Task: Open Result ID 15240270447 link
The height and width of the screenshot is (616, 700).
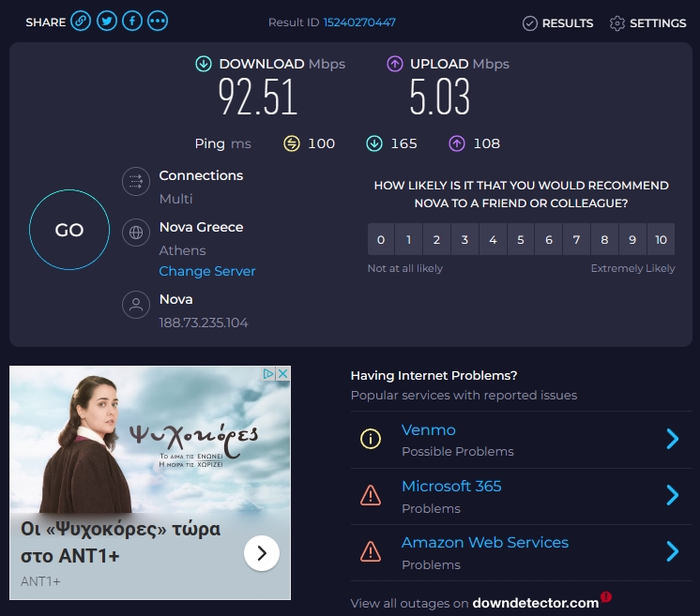Action: pos(359,23)
